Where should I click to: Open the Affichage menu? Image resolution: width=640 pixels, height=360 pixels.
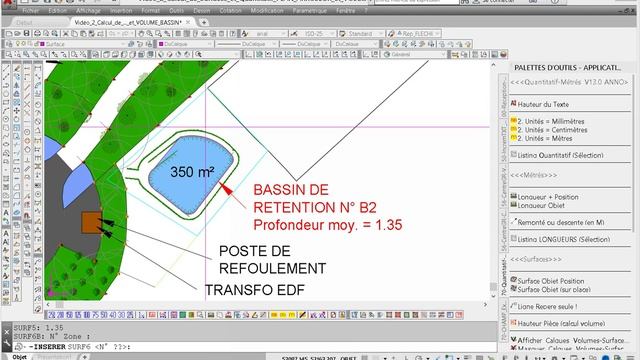click(88, 11)
